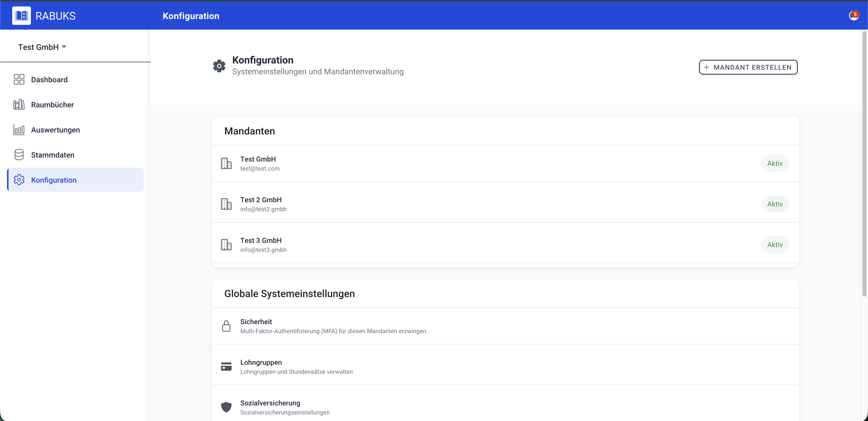The width and height of the screenshot is (868, 421).
Task: Click the Aktiv badge for Test 3 GmbH
Action: pos(775,245)
